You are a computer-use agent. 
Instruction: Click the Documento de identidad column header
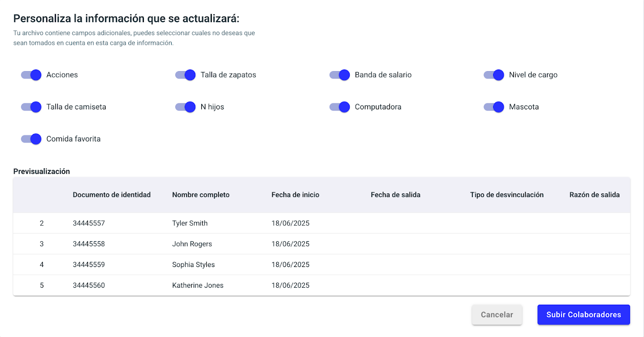click(112, 195)
